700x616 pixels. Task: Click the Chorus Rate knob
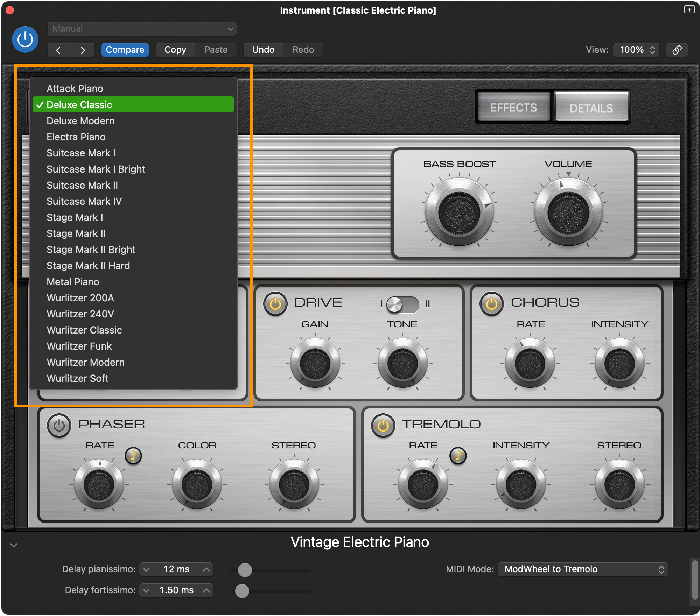coord(530,363)
